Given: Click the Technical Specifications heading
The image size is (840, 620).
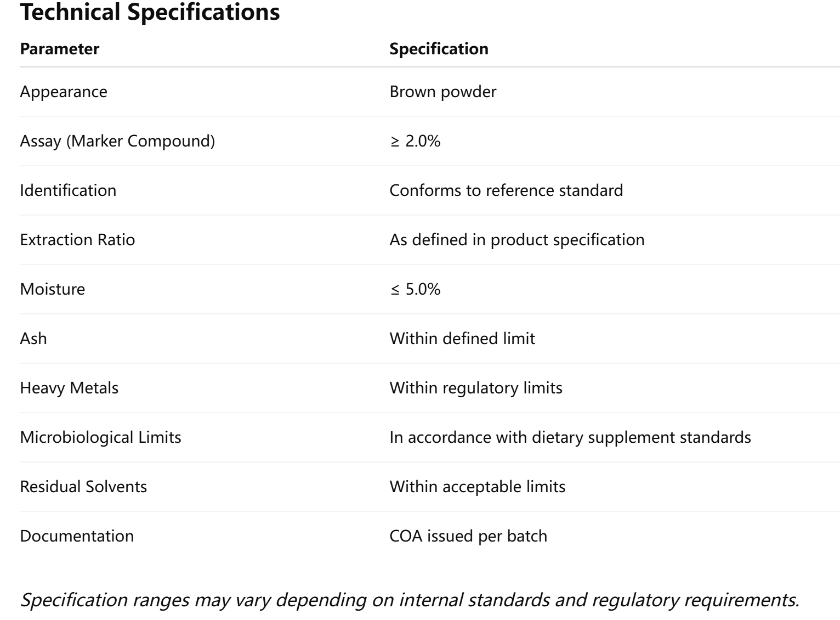Looking at the screenshot, I should click(150, 12).
